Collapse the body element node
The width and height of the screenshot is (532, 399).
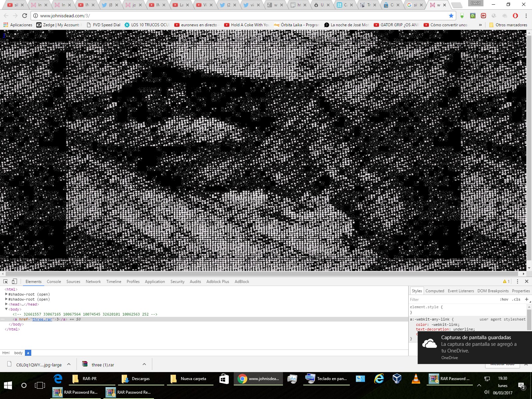pyautogui.click(x=6, y=309)
